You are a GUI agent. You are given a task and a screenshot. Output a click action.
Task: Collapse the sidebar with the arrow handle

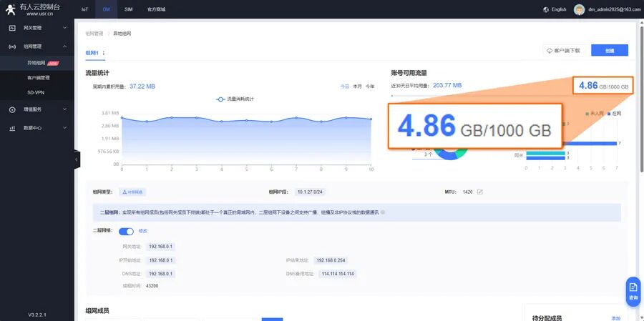click(77, 160)
